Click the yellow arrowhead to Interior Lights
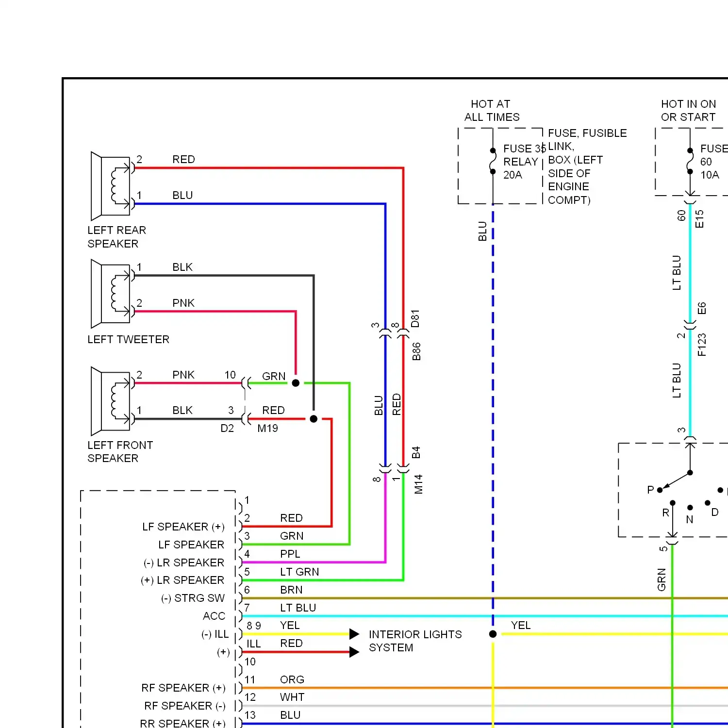The height and width of the screenshot is (728, 728). (x=354, y=634)
